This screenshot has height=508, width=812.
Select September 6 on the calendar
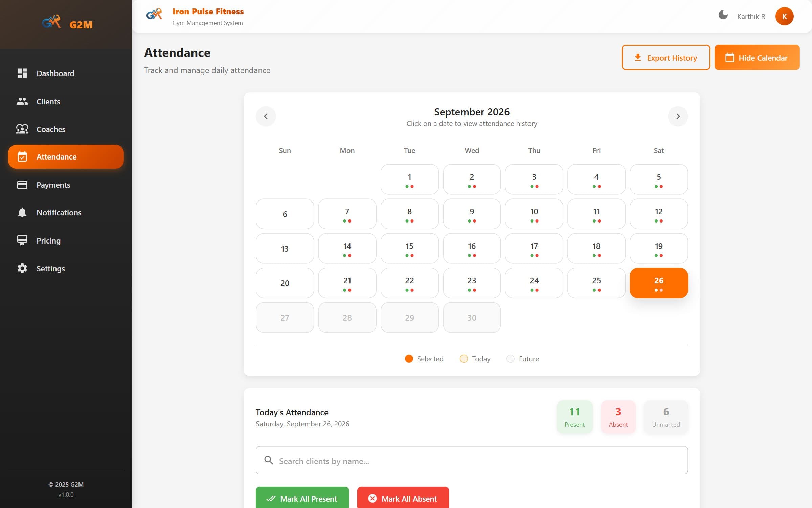[285, 214]
